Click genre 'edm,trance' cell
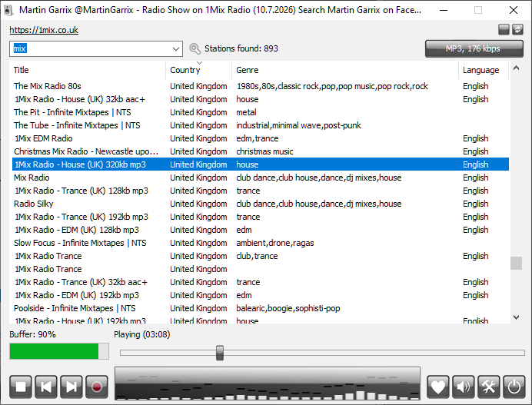Image resolution: width=532 pixels, height=405 pixels. (x=258, y=138)
